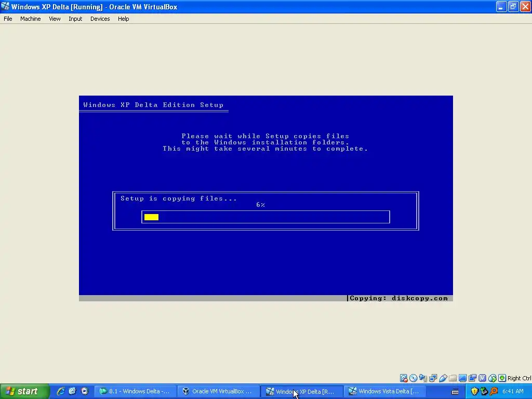Viewport: 532px width, 399px height.
Task: Click the recording status icon
Action: (x=472, y=378)
